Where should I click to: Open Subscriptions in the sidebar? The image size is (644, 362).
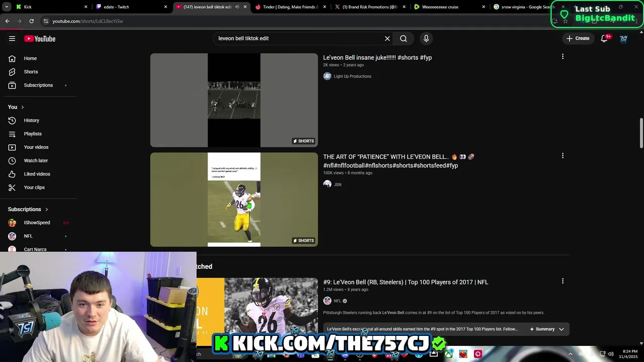39,85
